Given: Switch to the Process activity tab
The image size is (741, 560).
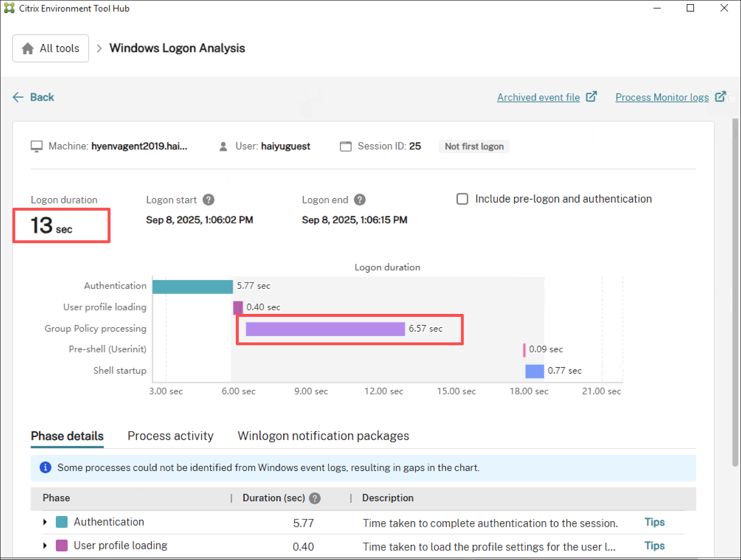Looking at the screenshot, I should tap(170, 436).
